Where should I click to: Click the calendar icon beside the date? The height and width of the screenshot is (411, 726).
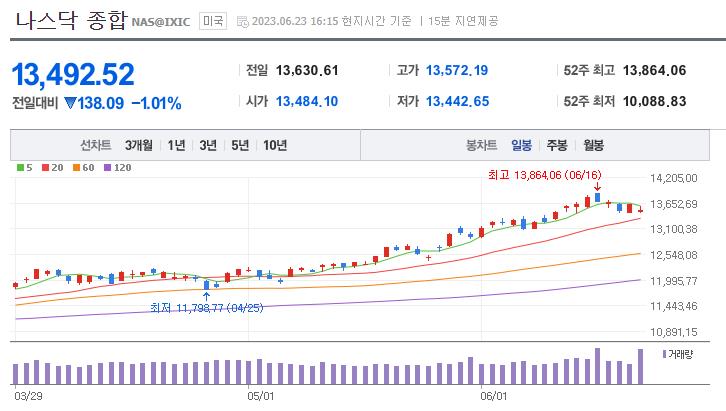pyautogui.click(x=243, y=21)
